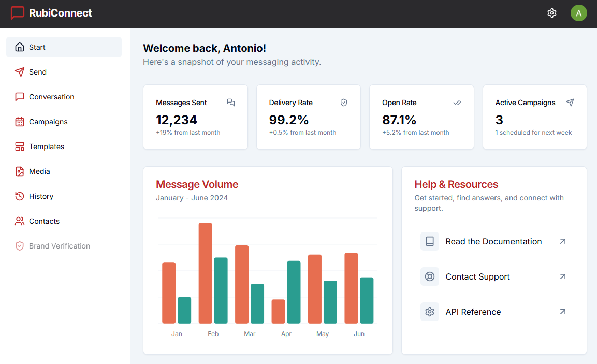Click the RubiConnect logo icon

tap(18, 13)
